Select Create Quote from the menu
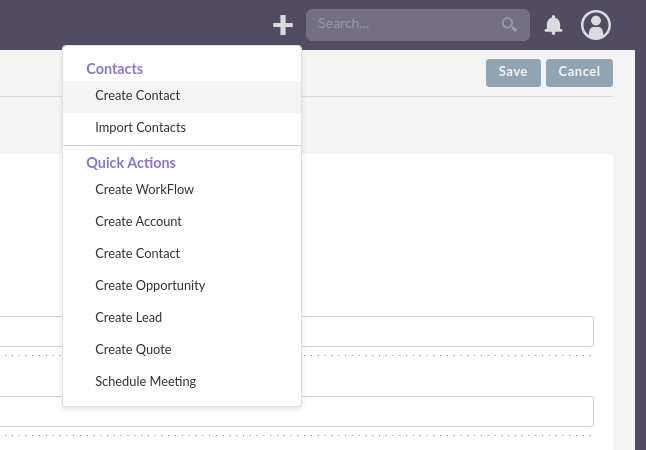Image resolution: width=646 pixels, height=450 pixels. point(133,350)
